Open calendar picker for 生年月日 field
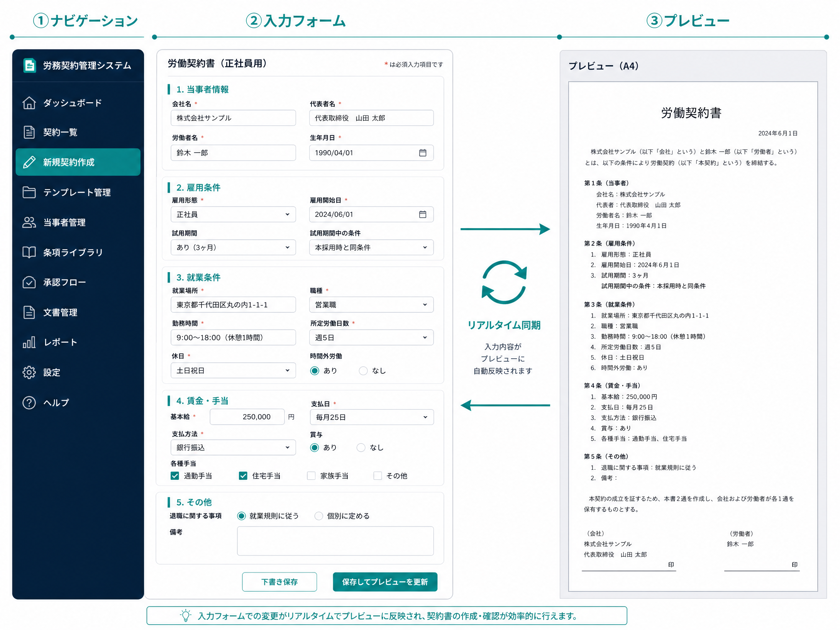 423,152
